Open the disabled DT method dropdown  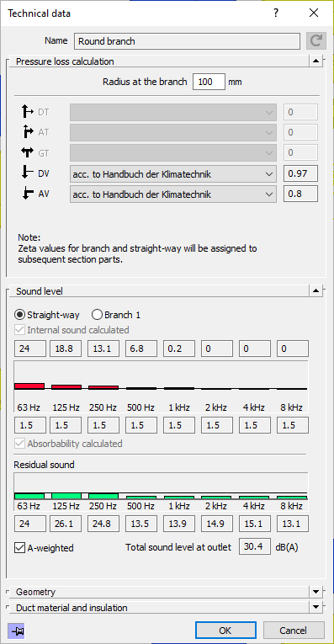click(x=172, y=112)
